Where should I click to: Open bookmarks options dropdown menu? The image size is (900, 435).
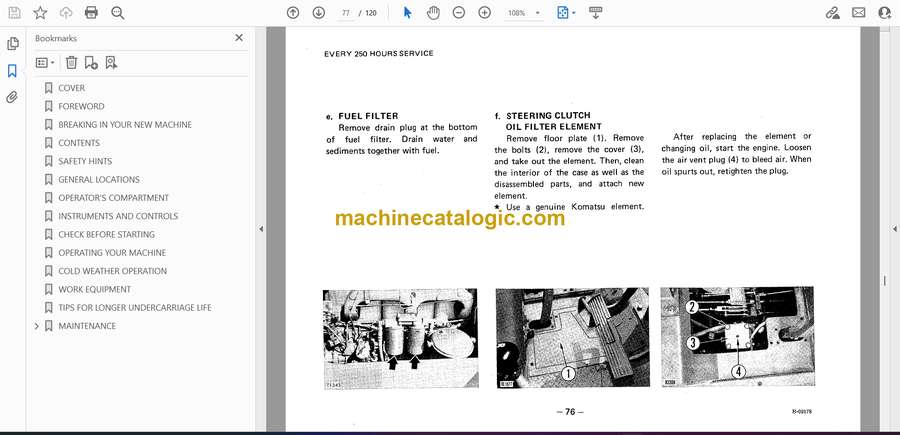pyautogui.click(x=45, y=62)
